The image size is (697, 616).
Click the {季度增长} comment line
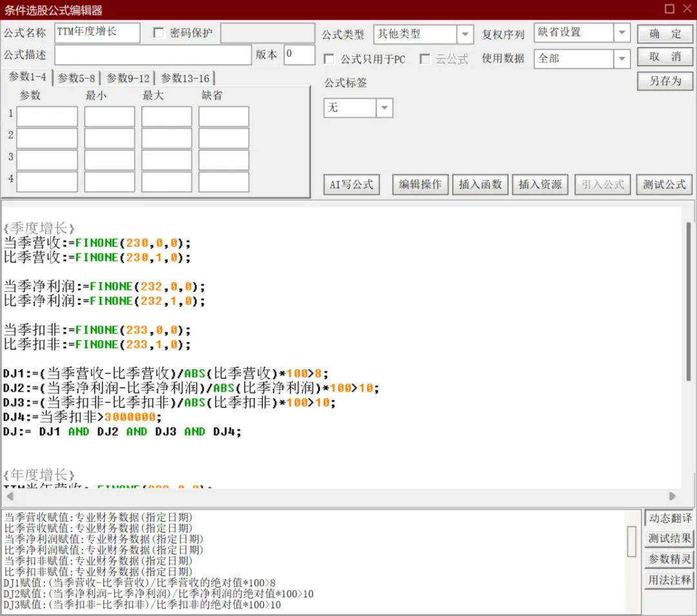(x=39, y=228)
